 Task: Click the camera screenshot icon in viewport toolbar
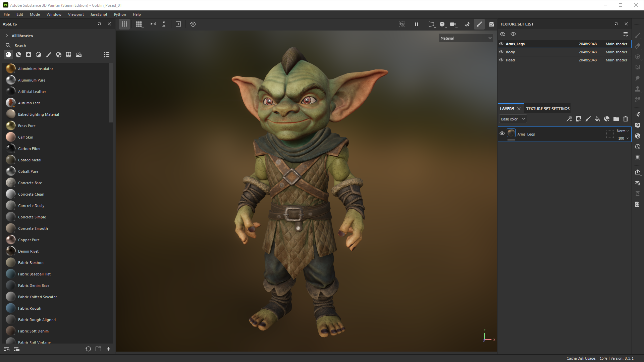click(x=491, y=24)
